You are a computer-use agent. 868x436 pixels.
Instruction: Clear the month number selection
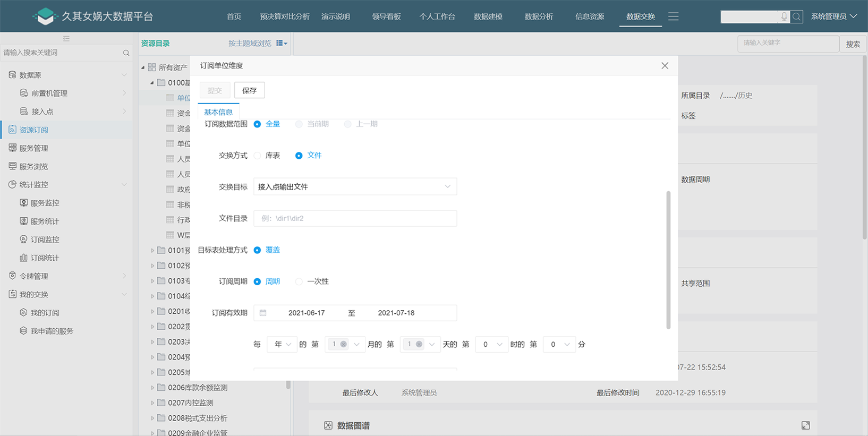(344, 344)
